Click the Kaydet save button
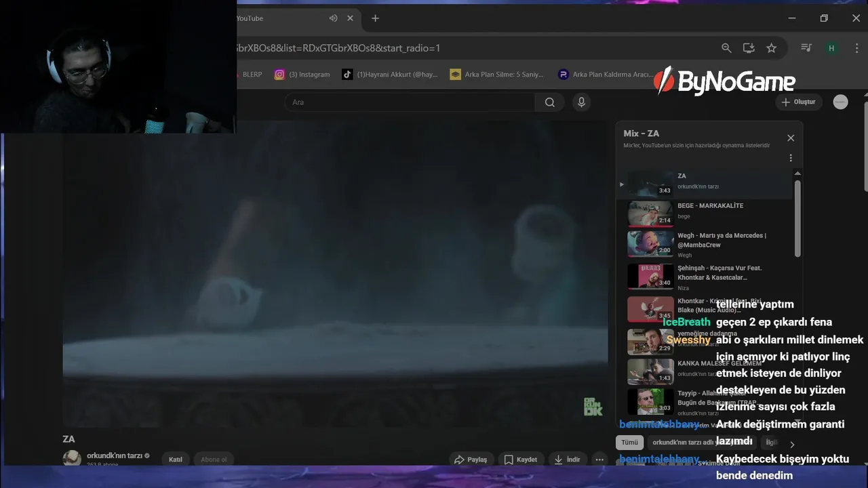Viewport: 868px width, 488px height. [x=521, y=460]
